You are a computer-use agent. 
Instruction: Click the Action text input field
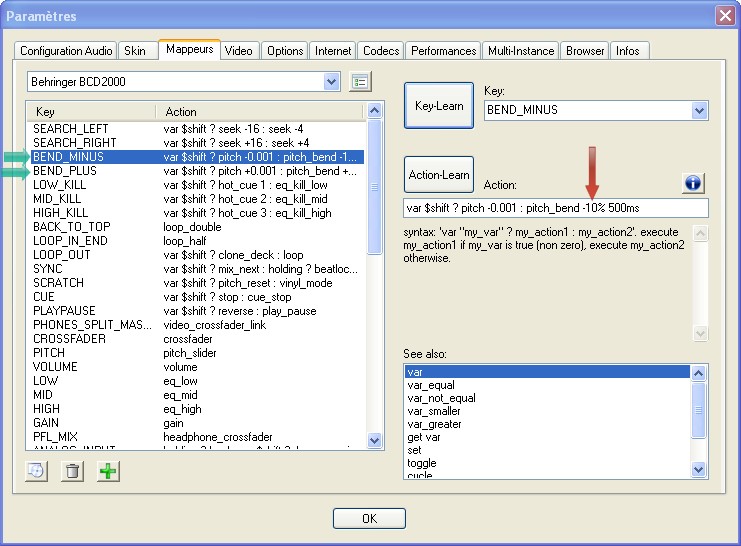tap(555, 208)
